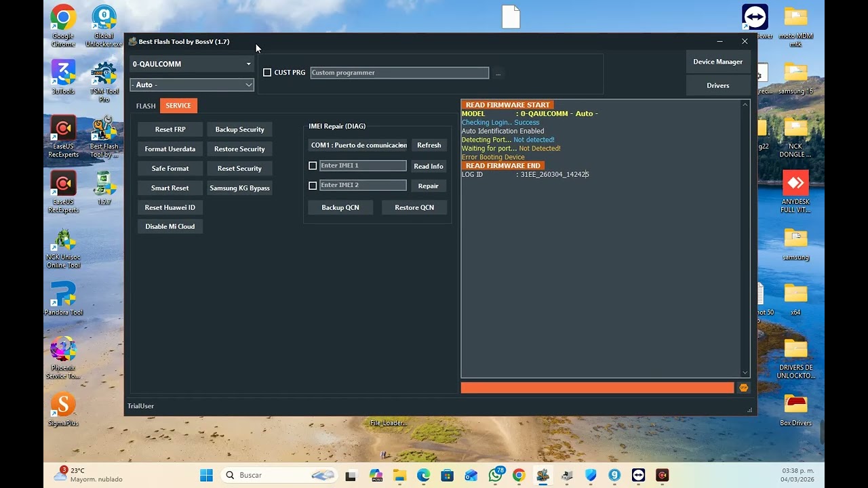868x488 pixels.
Task: Click Reset Huawei ID
Action: tap(170, 207)
